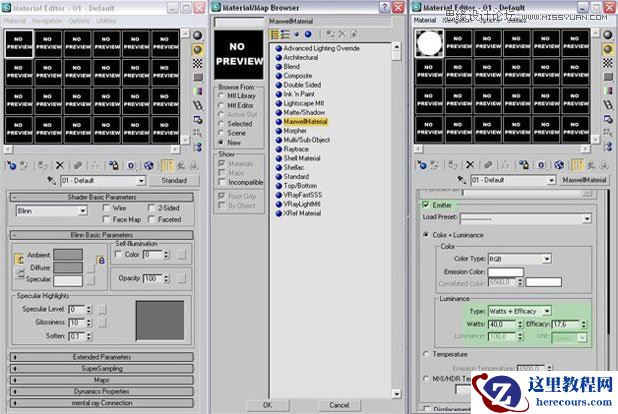Expand Dynamics Properties rollout
Image resolution: width=618 pixels, height=414 pixels.
102,392
